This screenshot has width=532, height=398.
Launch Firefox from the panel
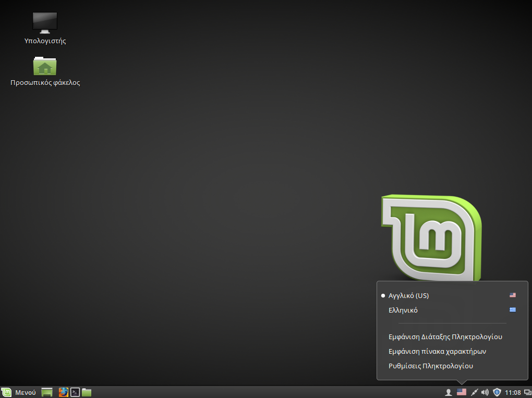coord(63,392)
